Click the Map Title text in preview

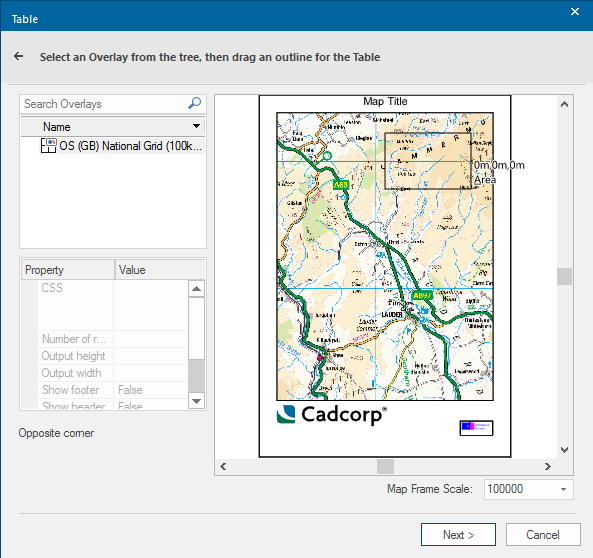(x=385, y=101)
